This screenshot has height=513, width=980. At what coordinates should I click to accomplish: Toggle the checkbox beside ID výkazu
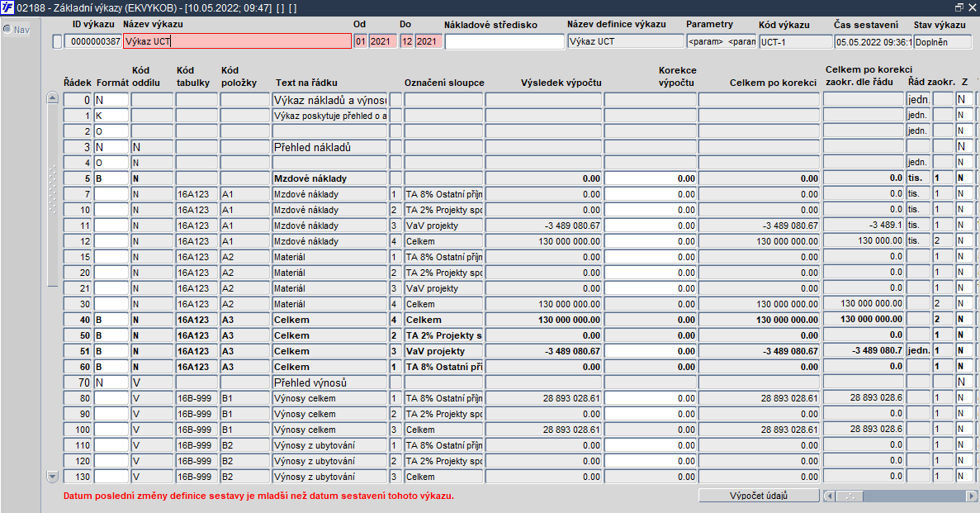tap(58, 42)
